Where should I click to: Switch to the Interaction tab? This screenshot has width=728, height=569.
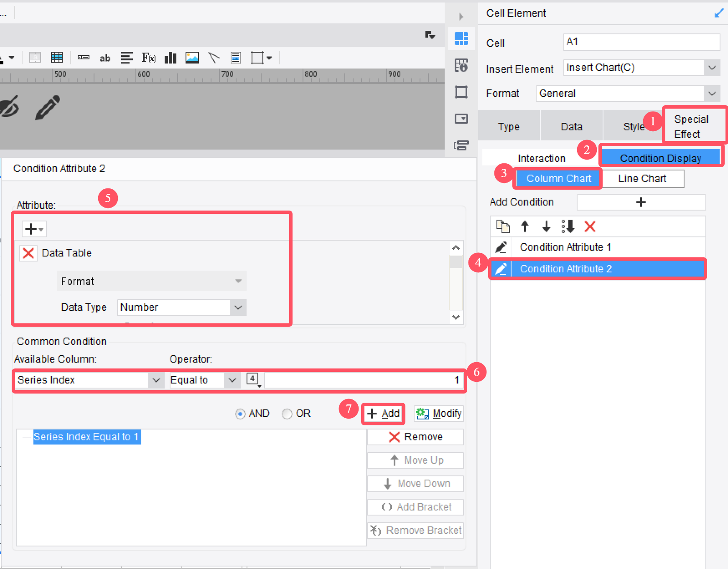pos(542,158)
